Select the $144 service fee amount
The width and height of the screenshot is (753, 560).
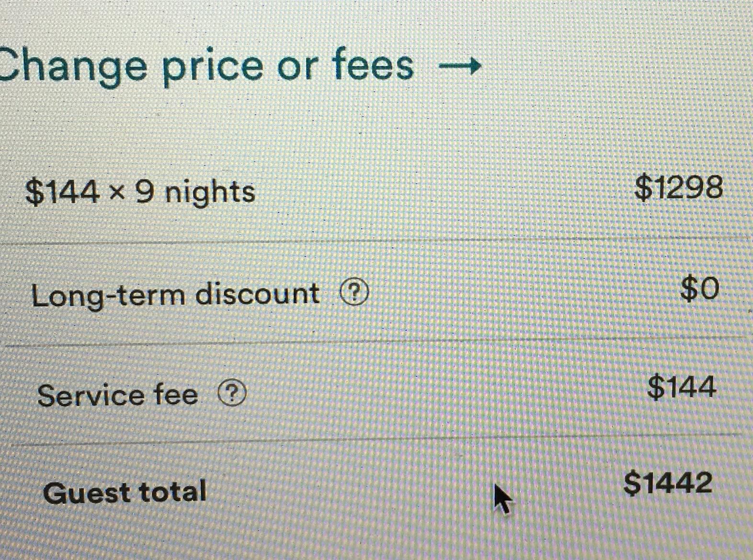682,387
